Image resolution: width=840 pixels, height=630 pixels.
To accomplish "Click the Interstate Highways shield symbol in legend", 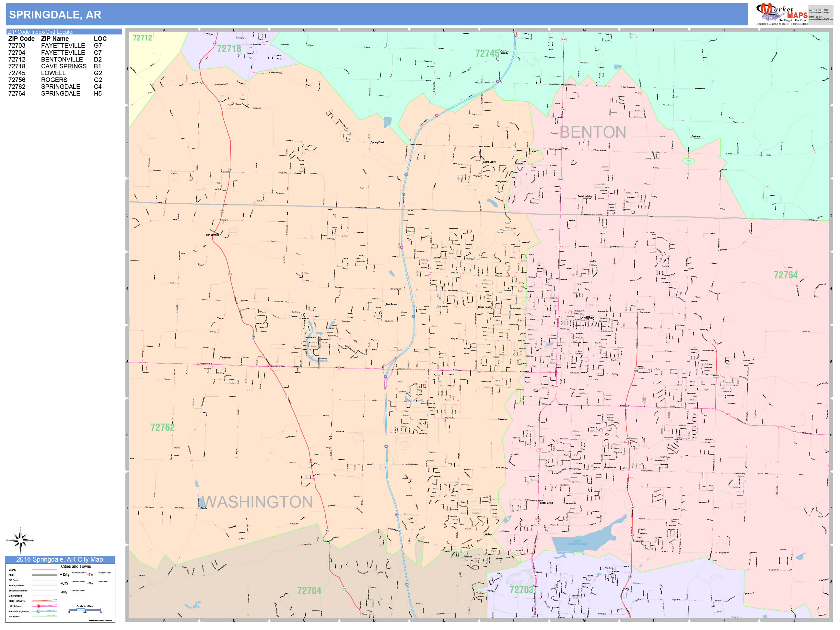I will coord(38,612).
